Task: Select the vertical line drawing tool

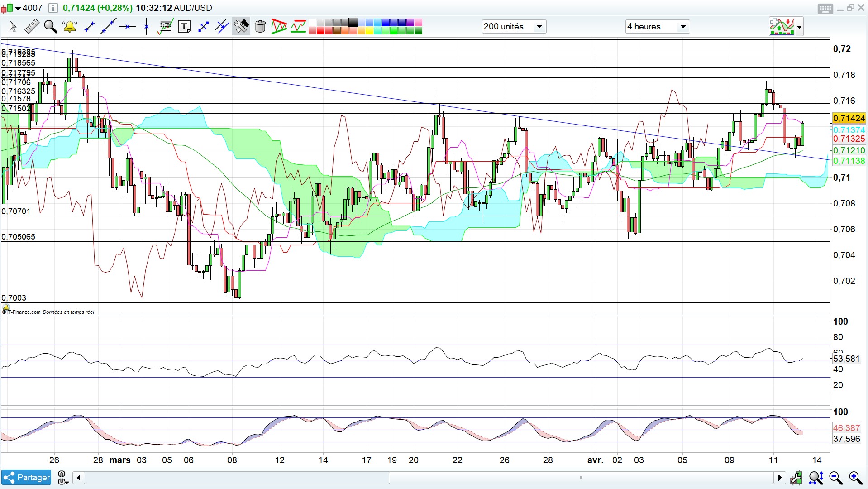Action: pos(146,27)
